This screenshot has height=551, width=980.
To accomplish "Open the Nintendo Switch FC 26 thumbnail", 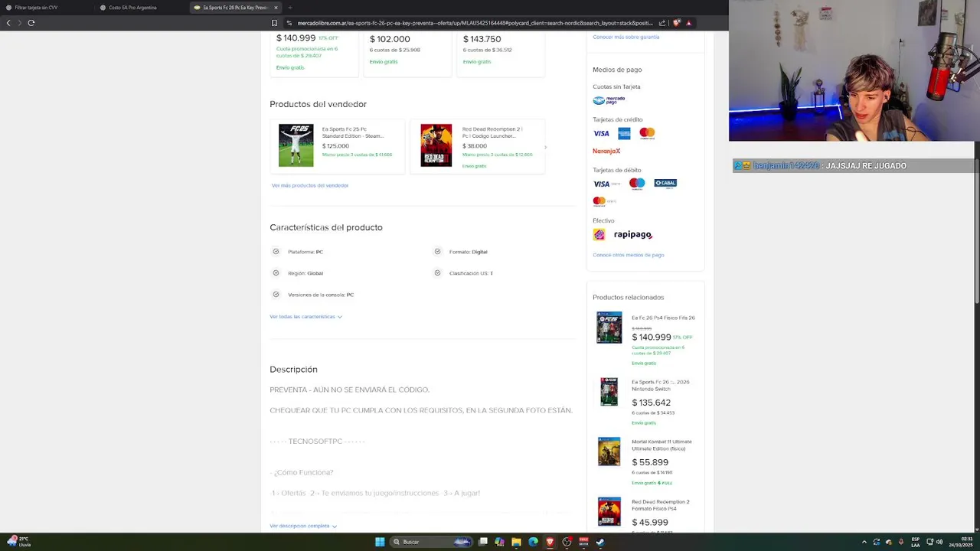I will click(609, 392).
